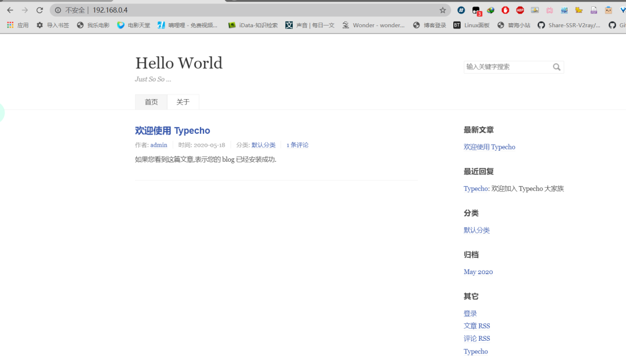Open the iData-知识检索 bookmark
The image size is (626, 364).
(253, 25)
